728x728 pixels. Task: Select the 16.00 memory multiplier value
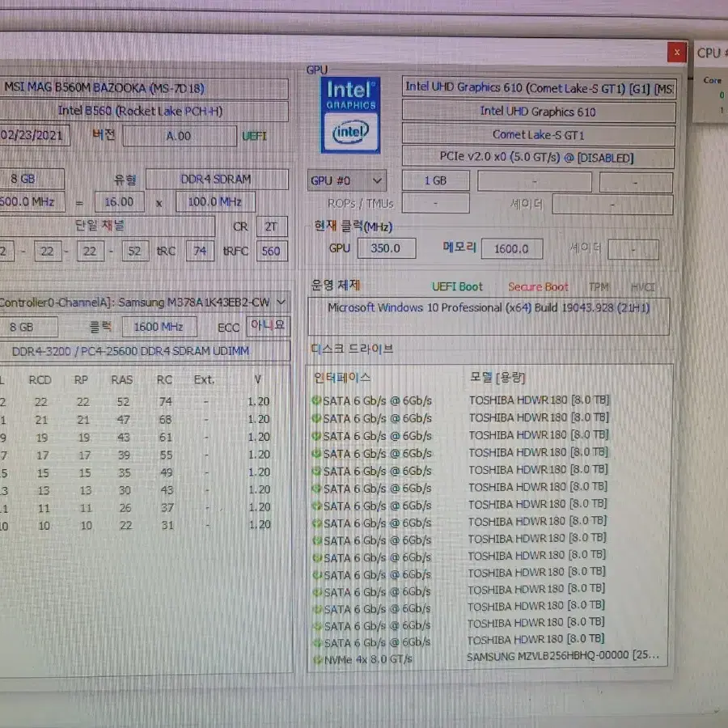point(120,202)
